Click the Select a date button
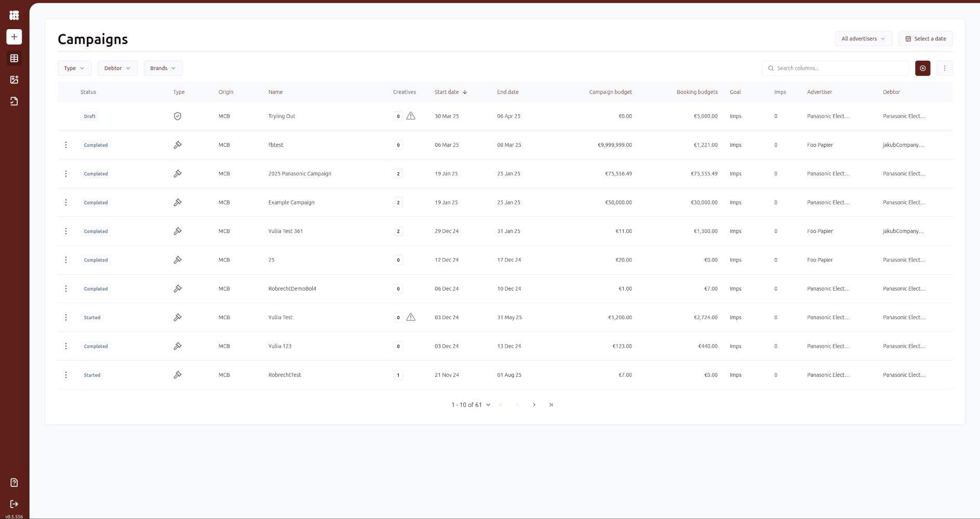 tap(925, 39)
